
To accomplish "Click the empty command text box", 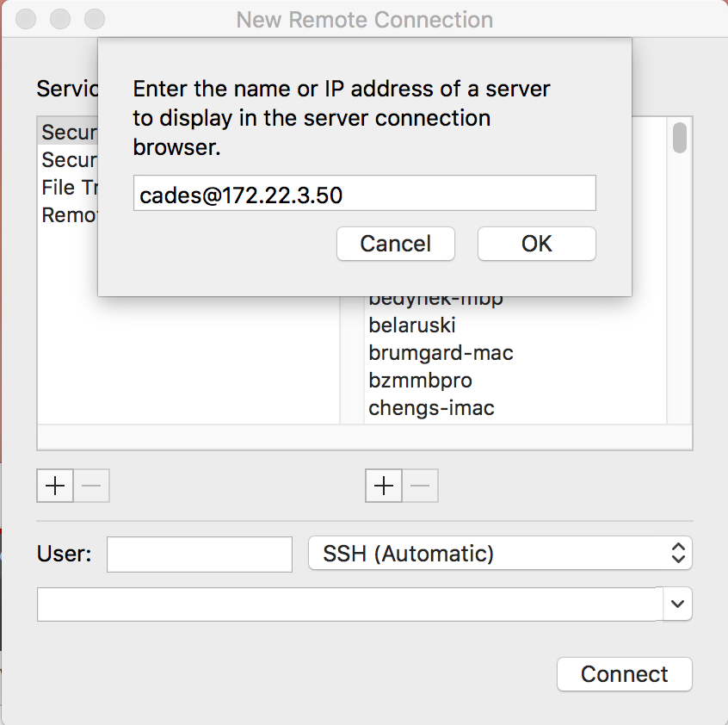I will 349,604.
